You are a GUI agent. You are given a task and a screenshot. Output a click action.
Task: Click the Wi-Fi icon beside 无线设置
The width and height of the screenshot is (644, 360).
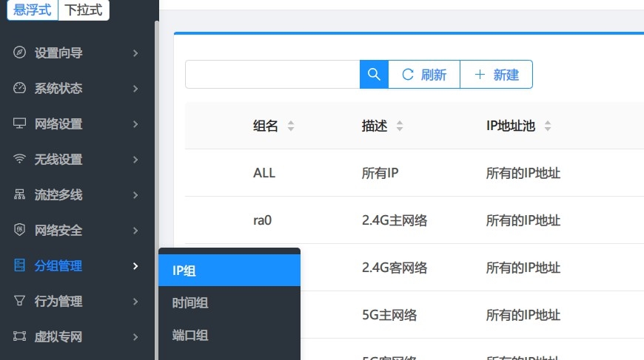pyautogui.click(x=20, y=159)
